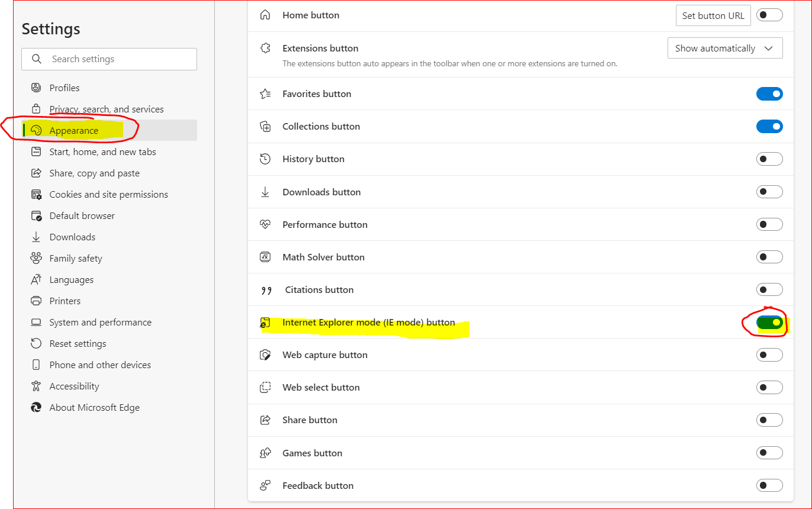
Task: Enable the Web capture button toggle
Action: click(769, 355)
